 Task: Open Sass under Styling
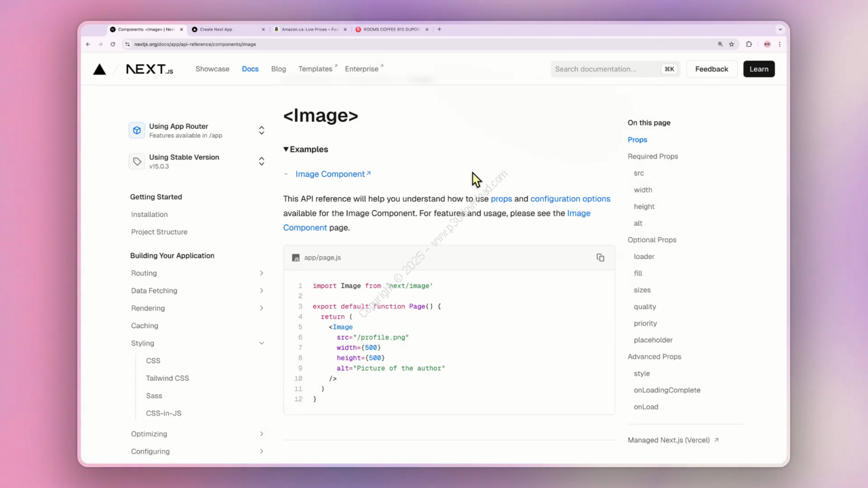pos(154,396)
